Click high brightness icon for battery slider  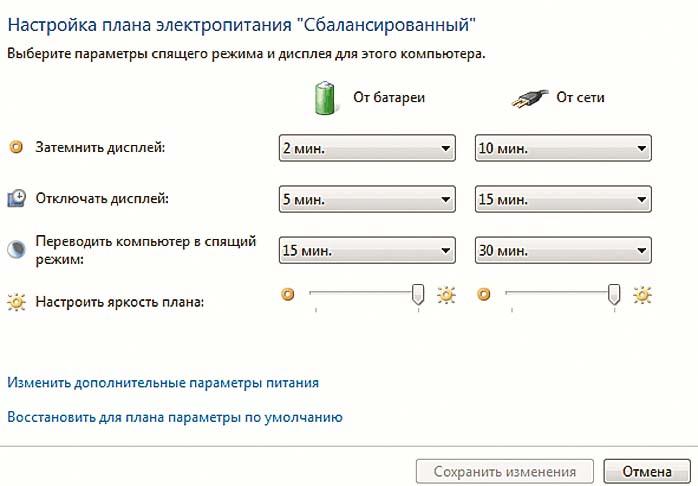pos(446,295)
